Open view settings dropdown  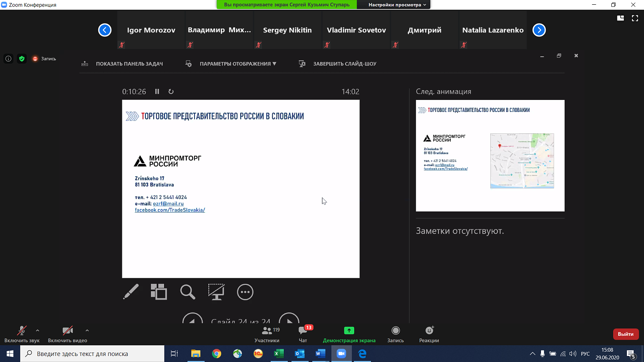[397, 5]
